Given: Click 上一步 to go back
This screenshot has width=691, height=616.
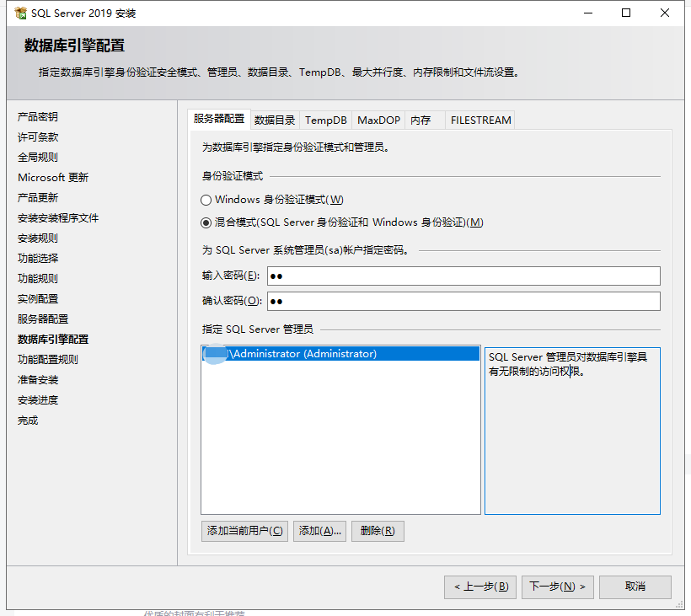Looking at the screenshot, I should tap(480, 587).
